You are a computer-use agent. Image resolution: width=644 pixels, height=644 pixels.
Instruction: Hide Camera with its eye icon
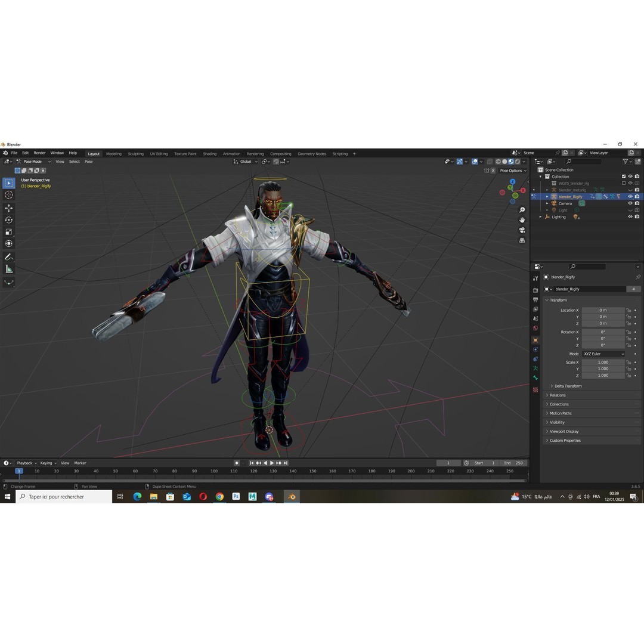tap(630, 203)
